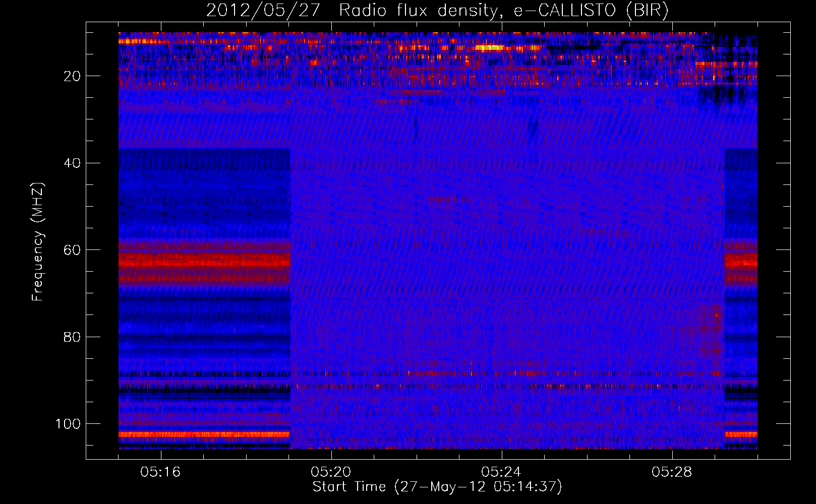Image resolution: width=816 pixels, height=504 pixels.
Task: Click the 05:24 time tick label
Action: (501, 472)
